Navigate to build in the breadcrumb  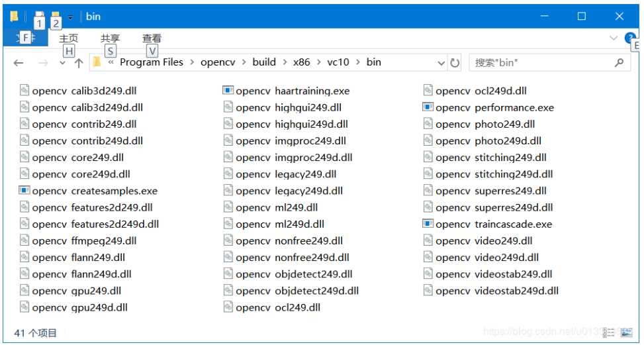(x=264, y=62)
